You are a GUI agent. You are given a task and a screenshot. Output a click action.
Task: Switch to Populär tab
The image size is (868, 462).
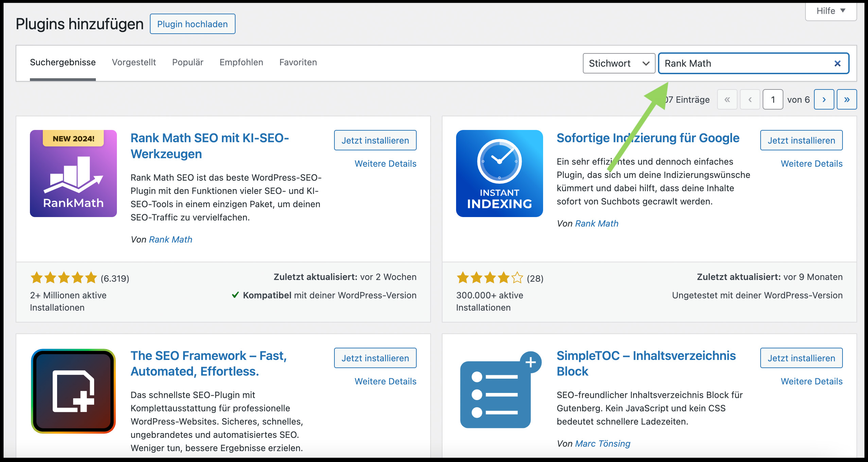coord(188,62)
